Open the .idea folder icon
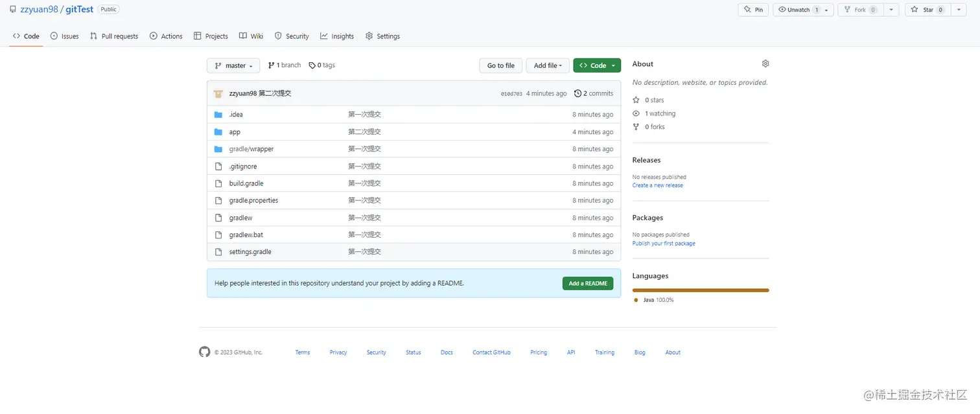980x414 pixels. click(x=218, y=115)
